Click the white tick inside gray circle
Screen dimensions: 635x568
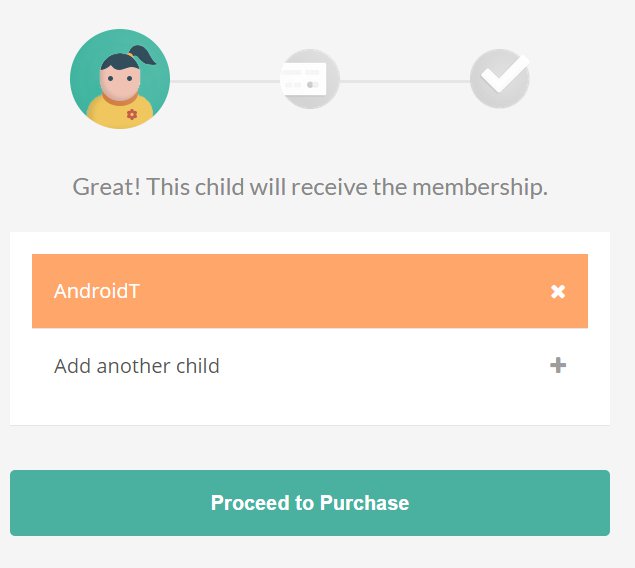505,74
